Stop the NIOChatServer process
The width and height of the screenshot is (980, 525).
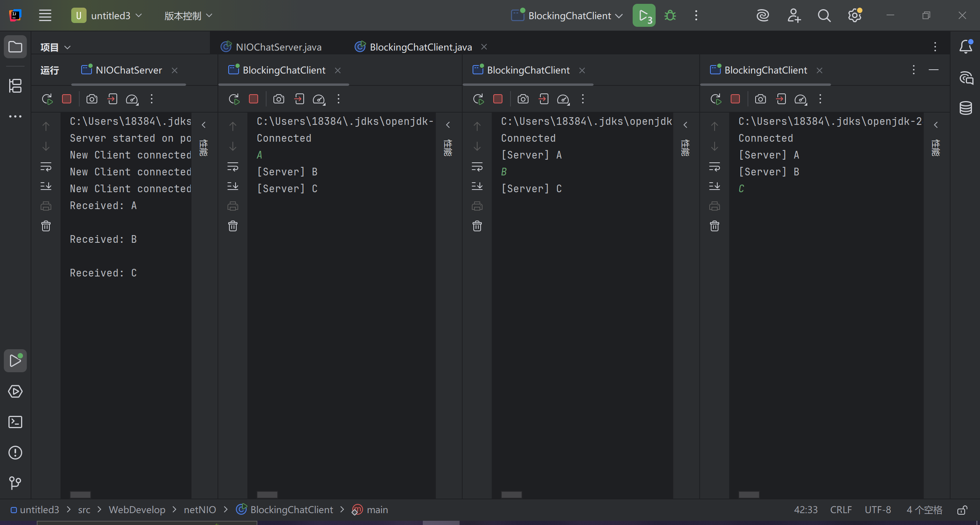tap(67, 99)
